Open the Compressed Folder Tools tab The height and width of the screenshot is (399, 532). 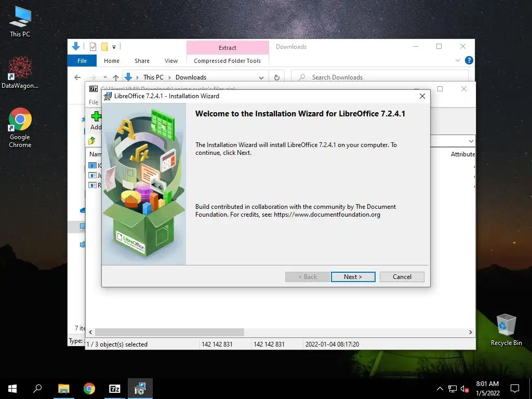pos(228,61)
